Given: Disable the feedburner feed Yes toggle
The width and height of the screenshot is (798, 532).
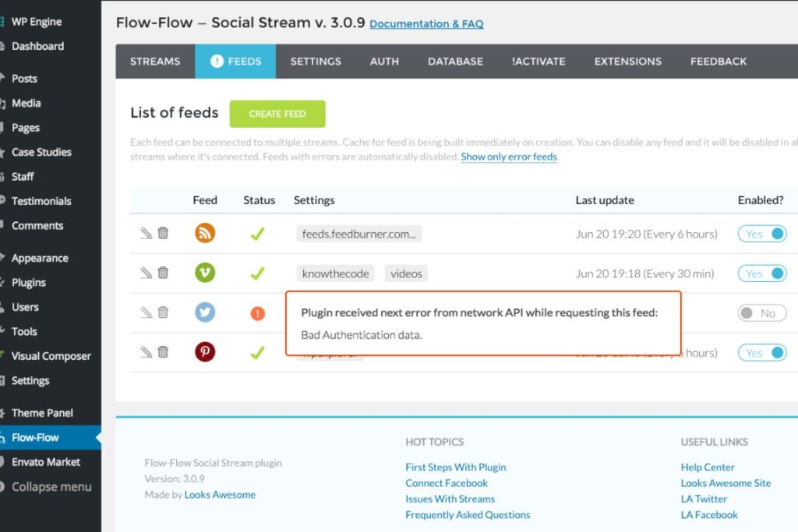Looking at the screenshot, I should pyautogui.click(x=762, y=234).
